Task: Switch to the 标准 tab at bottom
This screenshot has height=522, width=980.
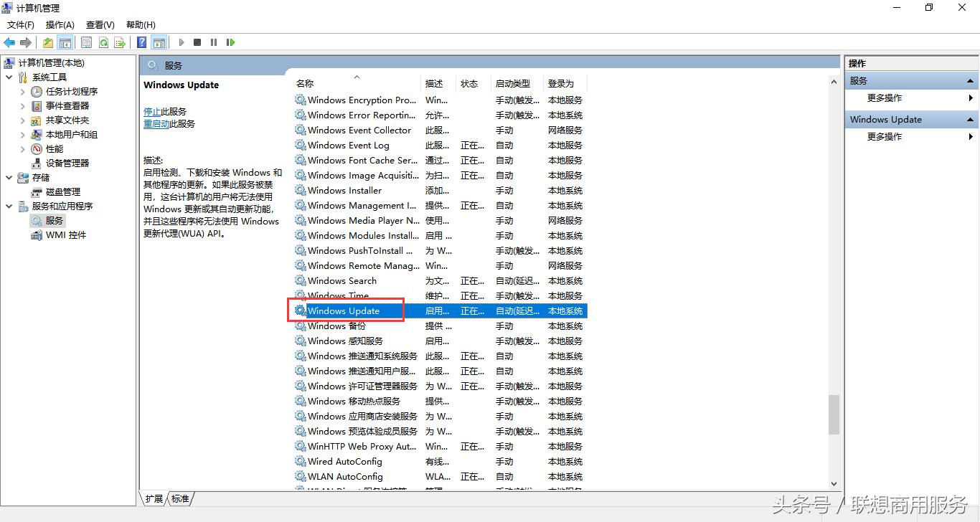Action: (179, 498)
